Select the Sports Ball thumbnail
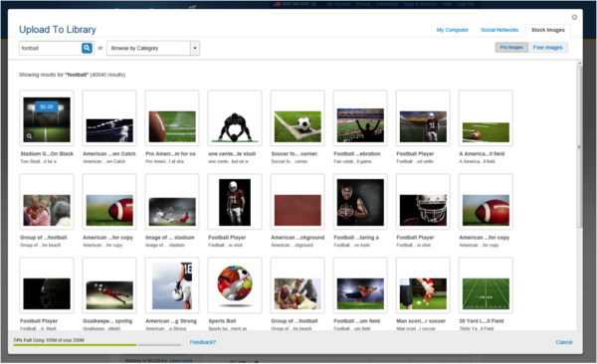The height and width of the screenshot is (364, 597). (x=235, y=284)
